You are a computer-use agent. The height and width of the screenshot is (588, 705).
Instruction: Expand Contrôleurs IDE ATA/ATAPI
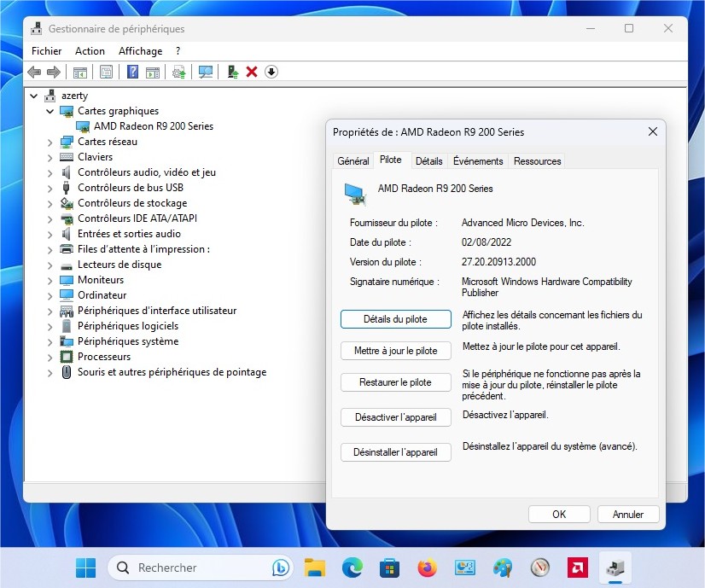(50, 219)
